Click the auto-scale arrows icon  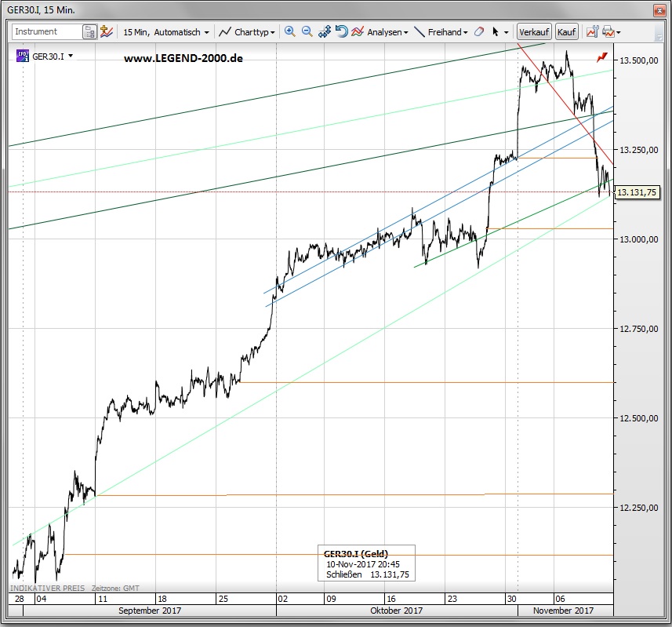pos(325,32)
